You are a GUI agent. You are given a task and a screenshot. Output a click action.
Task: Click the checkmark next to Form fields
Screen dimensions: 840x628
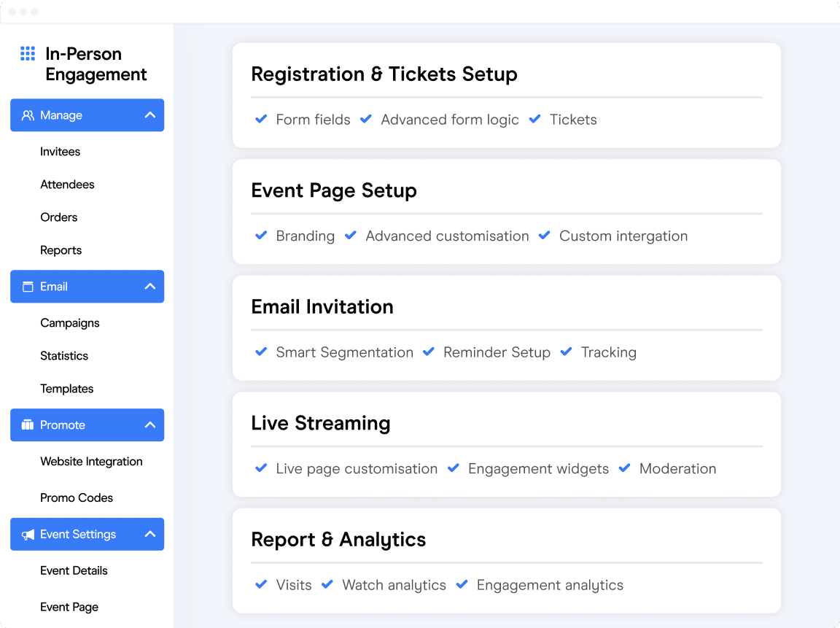point(261,119)
